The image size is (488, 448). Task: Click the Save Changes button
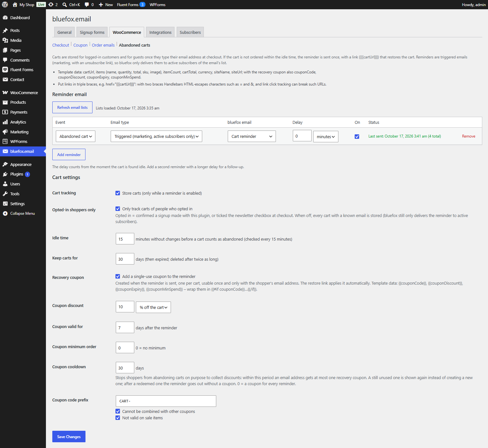click(69, 437)
